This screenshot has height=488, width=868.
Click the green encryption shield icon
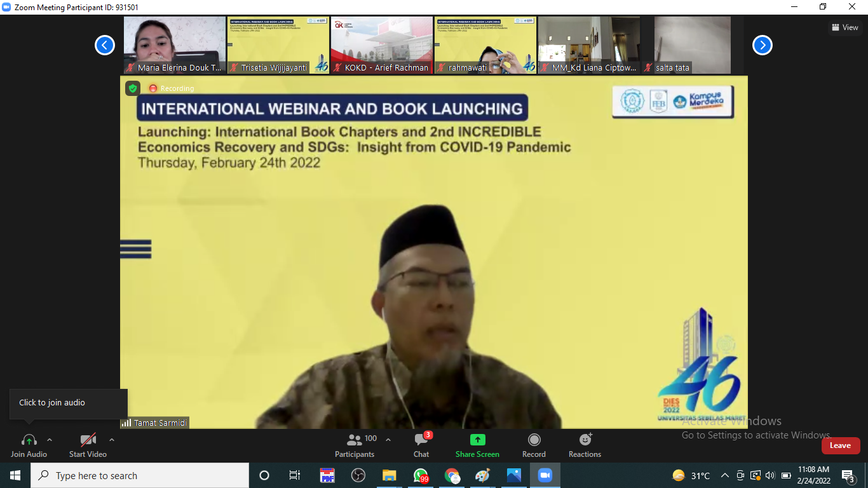click(132, 88)
